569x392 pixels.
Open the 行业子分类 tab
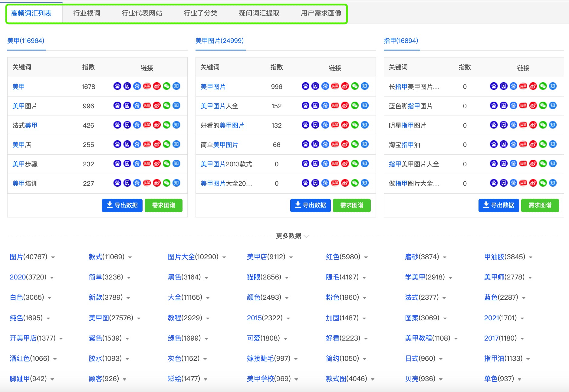point(201,13)
